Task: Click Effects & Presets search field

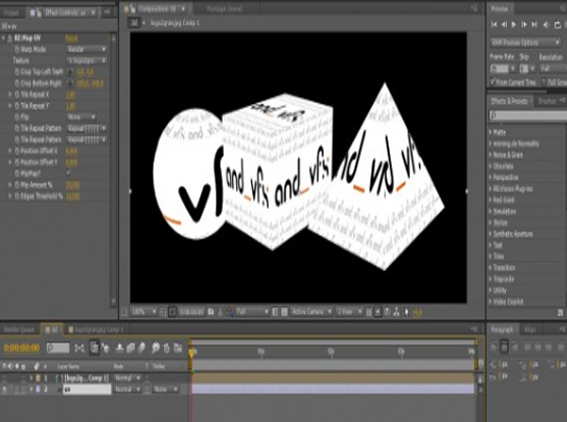Action: pyautogui.click(x=528, y=115)
